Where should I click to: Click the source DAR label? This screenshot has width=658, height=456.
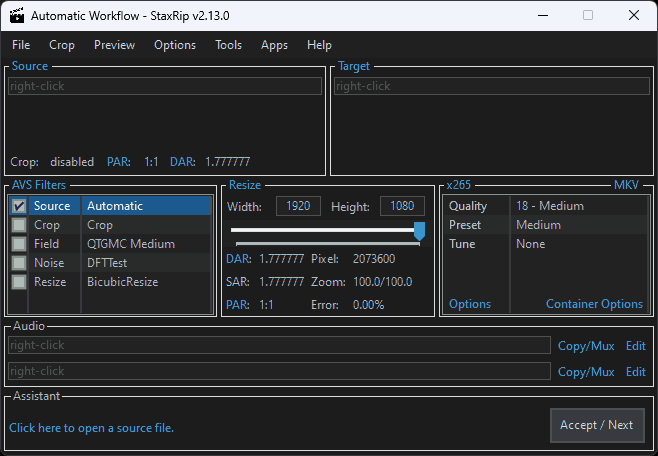(x=183, y=162)
